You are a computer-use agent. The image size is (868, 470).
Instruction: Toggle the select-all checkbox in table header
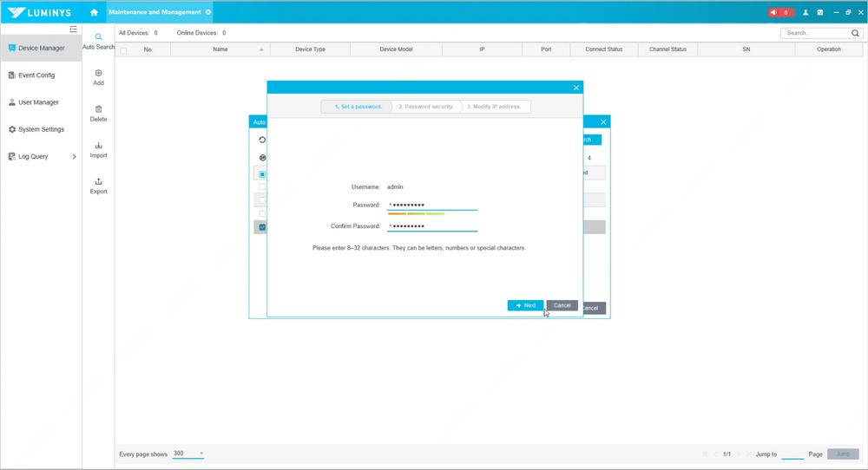coord(123,50)
